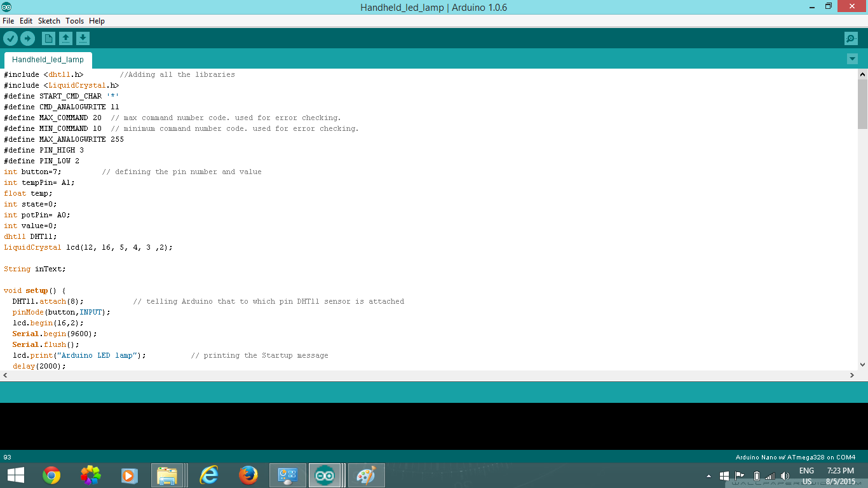Create a new sketch with the New icon
The image size is (868, 488).
point(48,39)
